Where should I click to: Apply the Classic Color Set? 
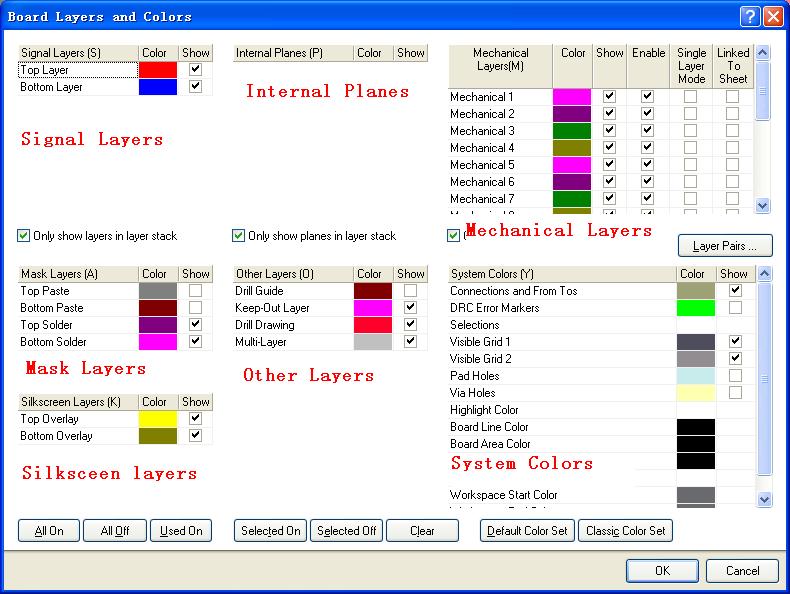(x=625, y=531)
